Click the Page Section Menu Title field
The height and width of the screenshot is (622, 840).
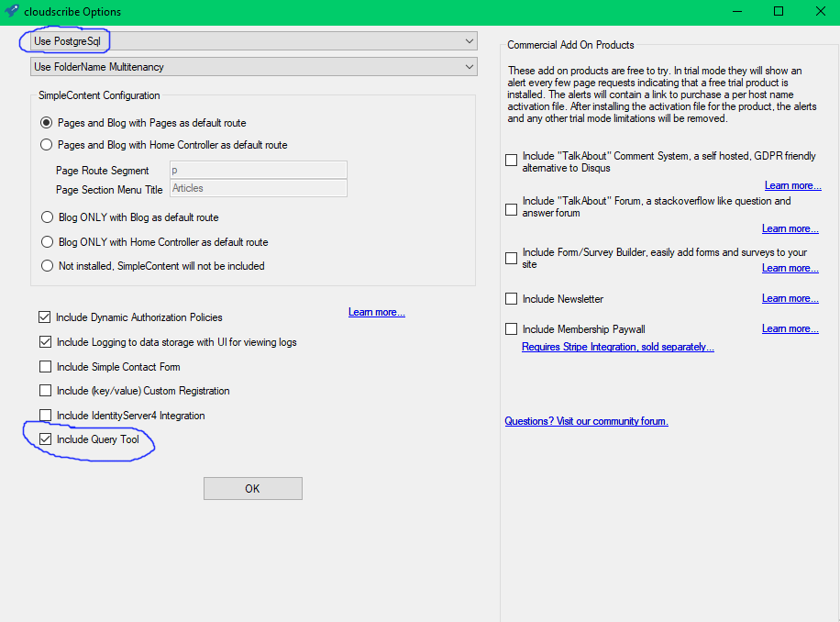(x=258, y=188)
